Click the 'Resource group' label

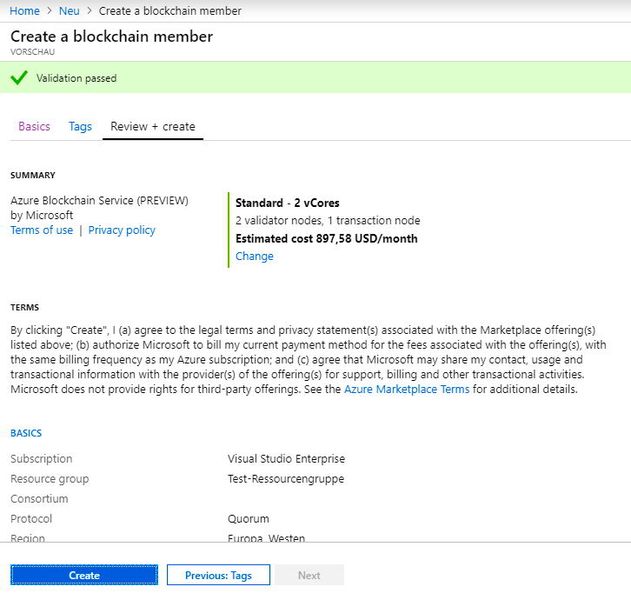[49, 479]
